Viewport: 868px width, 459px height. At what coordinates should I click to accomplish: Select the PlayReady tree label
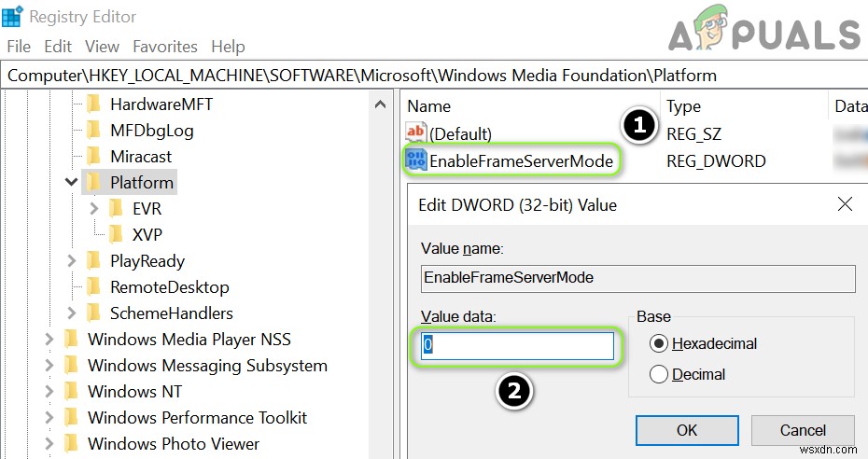[x=147, y=261]
